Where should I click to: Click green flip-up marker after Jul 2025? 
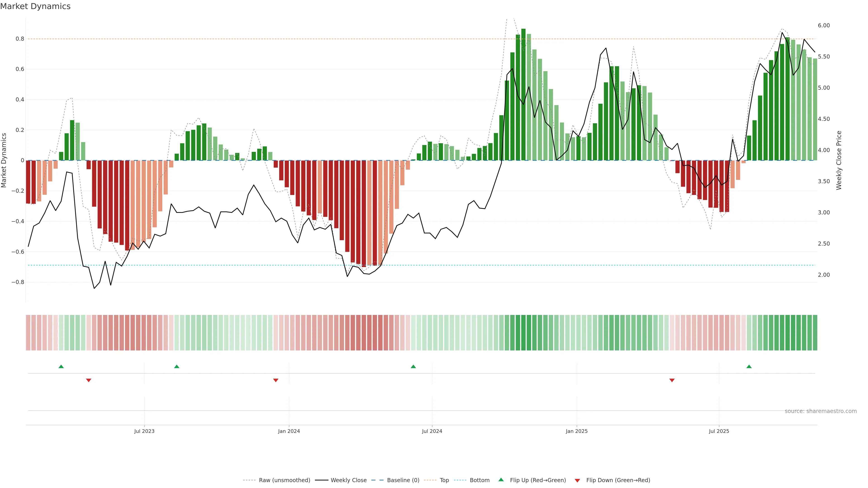click(x=749, y=366)
